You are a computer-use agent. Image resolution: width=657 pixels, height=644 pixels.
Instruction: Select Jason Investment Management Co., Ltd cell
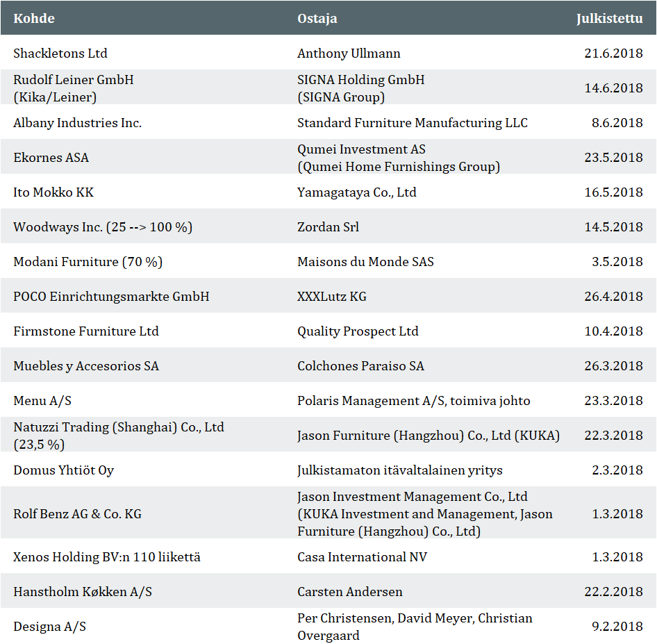[425, 514]
